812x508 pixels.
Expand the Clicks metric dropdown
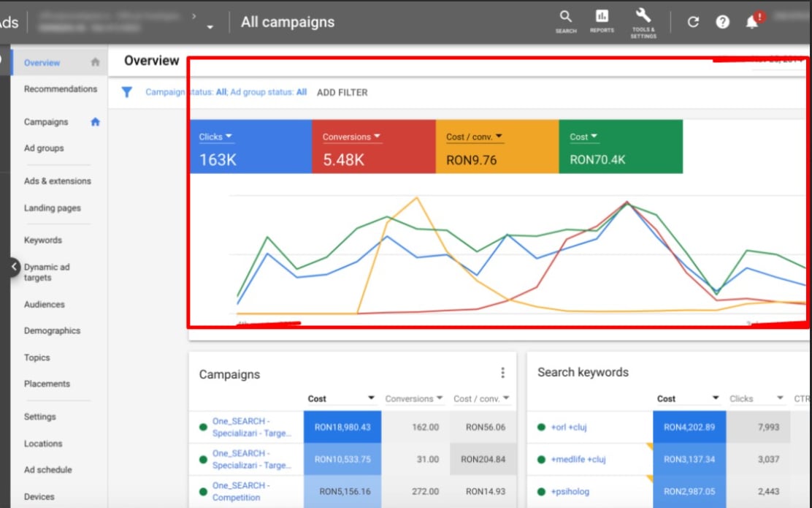pyautogui.click(x=229, y=137)
